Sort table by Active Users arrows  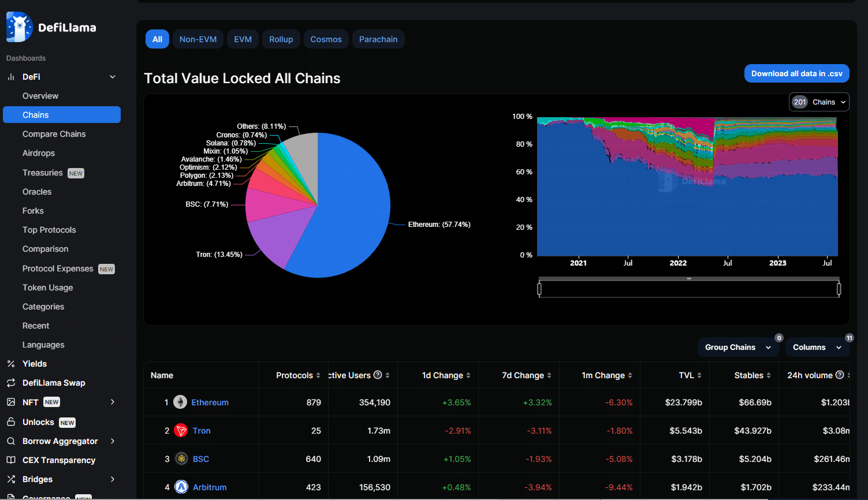coord(388,375)
